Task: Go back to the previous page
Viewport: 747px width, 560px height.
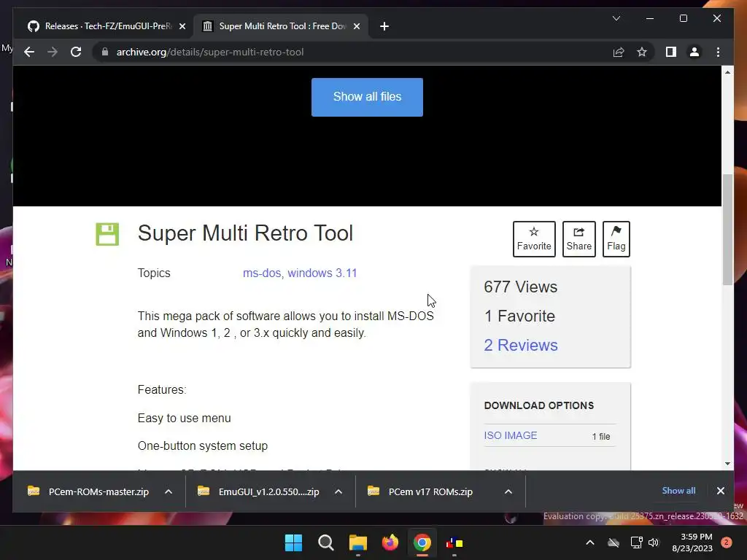Action: click(29, 52)
